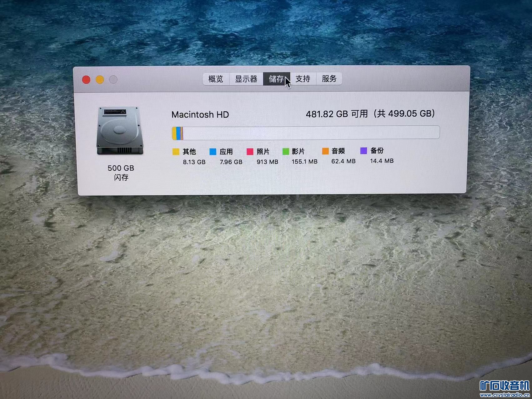Open the 显示器 tab
This screenshot has width=532, height=399.
(246, 79)
